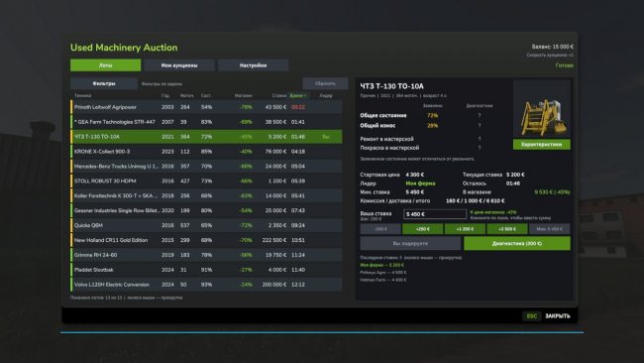Click the В магазине 9 530 € price
Viewport: 644px width, 363px height.
[552, 192]
